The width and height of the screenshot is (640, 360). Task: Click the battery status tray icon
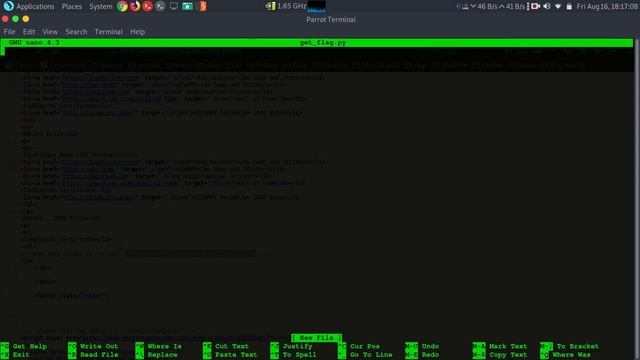click(x=569, y=7)
